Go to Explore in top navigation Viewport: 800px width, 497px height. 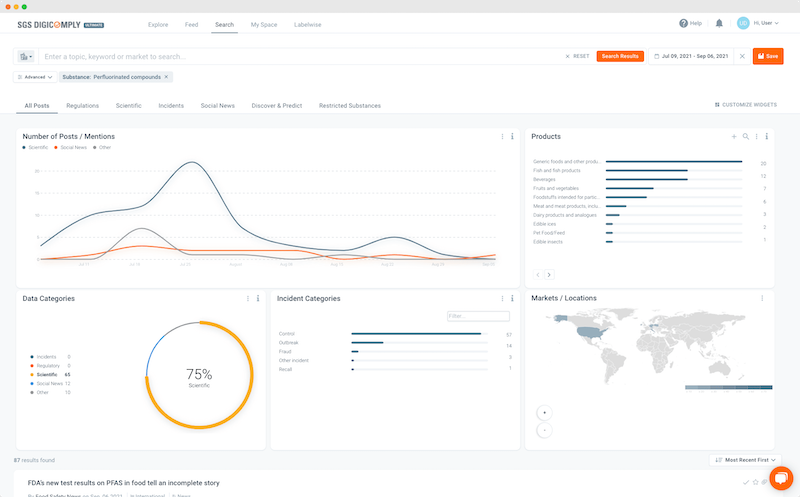(158, 24)
